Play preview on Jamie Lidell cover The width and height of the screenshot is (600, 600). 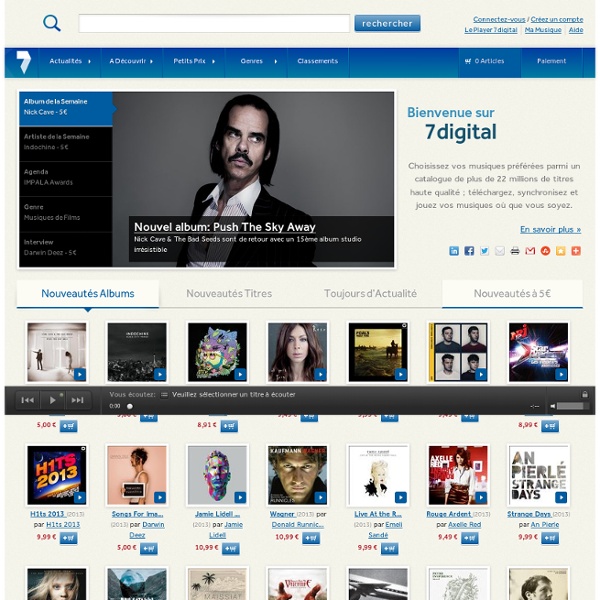[240, 497]
